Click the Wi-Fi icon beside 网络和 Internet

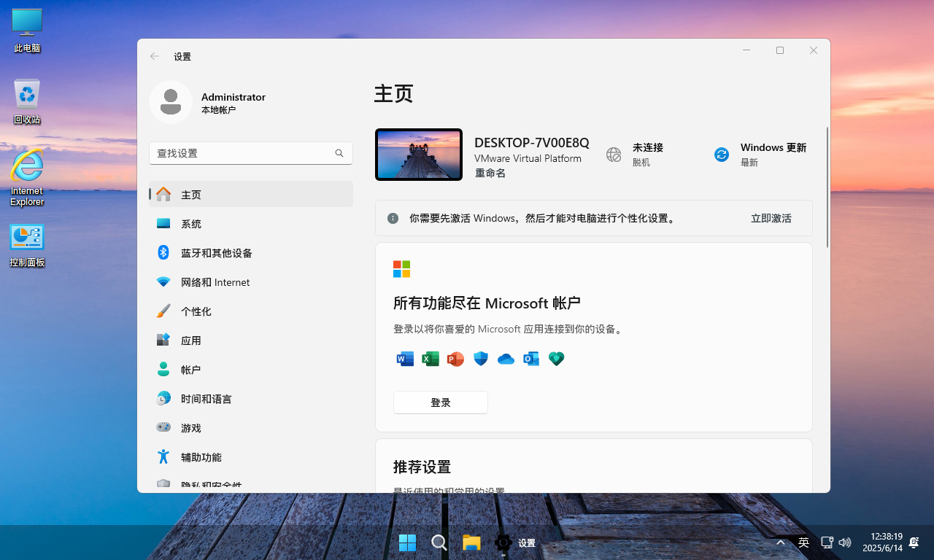[x=163, y=282]
